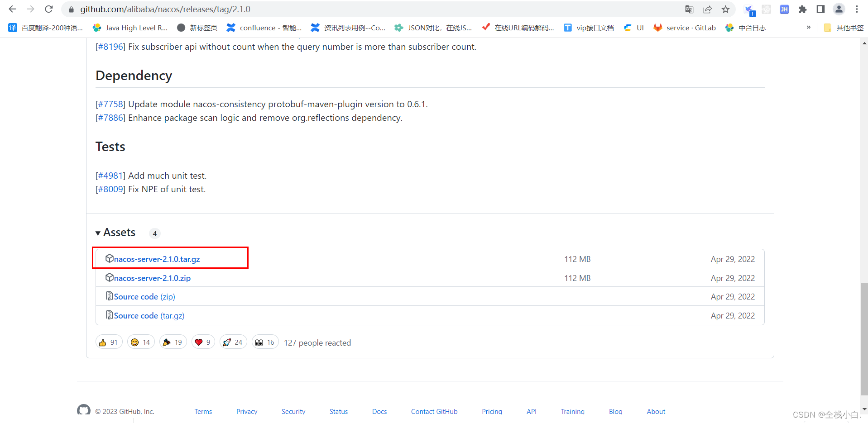
Task: Click the Training footer link
Action: point(573,411)
